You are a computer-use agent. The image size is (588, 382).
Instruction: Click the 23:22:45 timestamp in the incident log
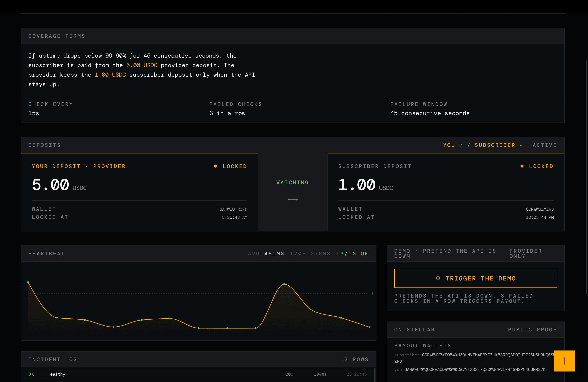tap(356, 374)
